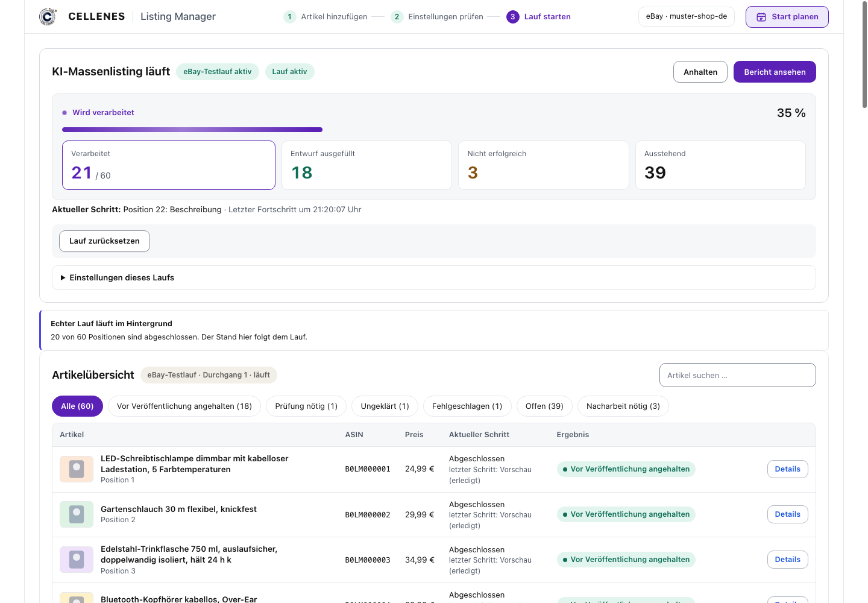868x603 pixels.
Task: Open Details for Gartenschlauch row
Action: (x=787, y=514)
